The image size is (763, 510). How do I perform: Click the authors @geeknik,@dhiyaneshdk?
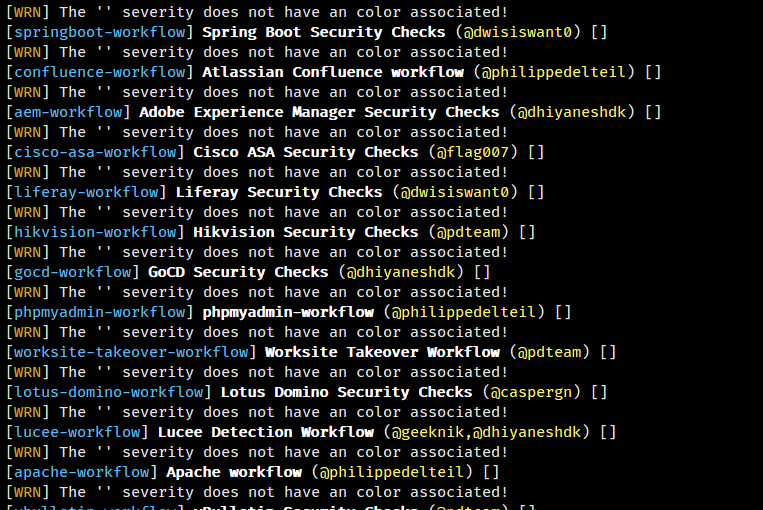tap(487, 431)
